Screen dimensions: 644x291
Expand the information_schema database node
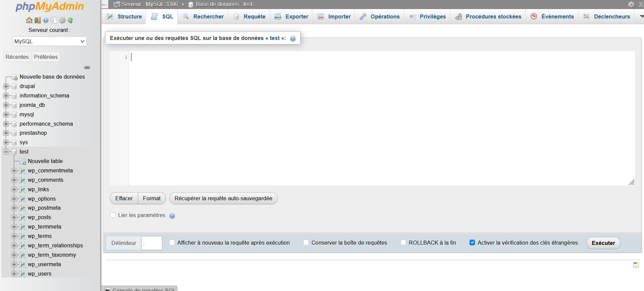[6, 96]
